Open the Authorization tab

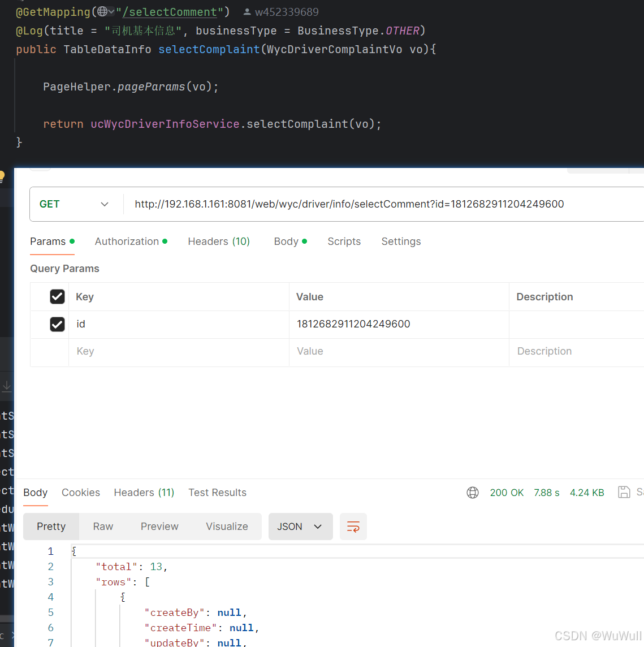(x=131, y=241)
